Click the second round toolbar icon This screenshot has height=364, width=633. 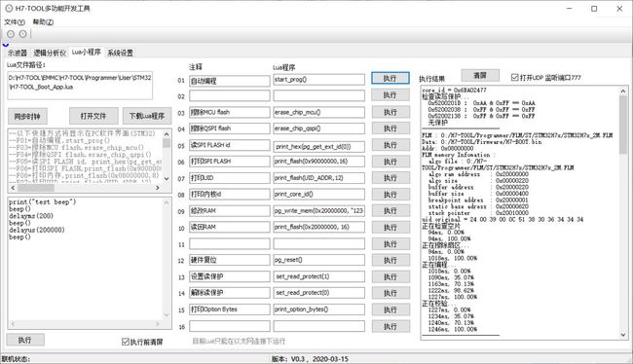click(23, 34)
